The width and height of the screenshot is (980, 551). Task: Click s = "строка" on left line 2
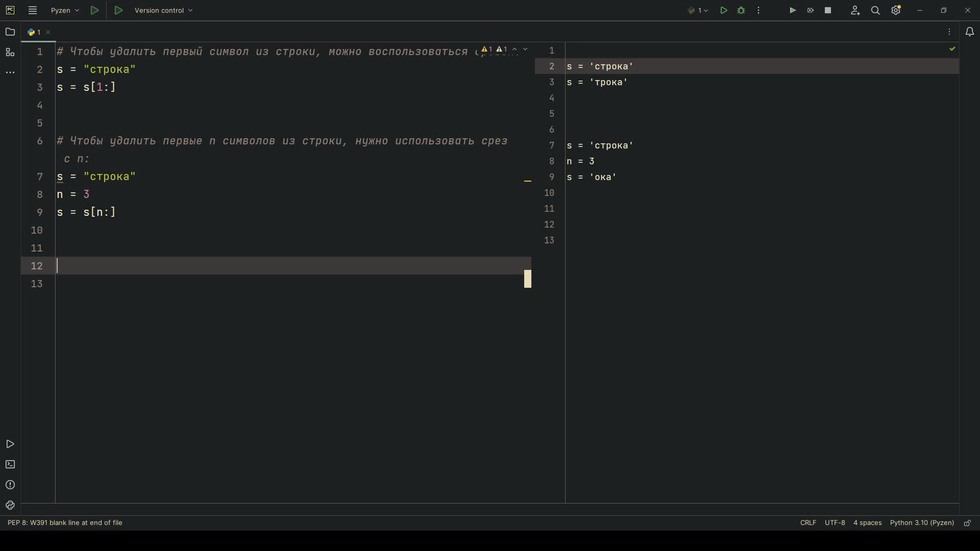(96, 69)
